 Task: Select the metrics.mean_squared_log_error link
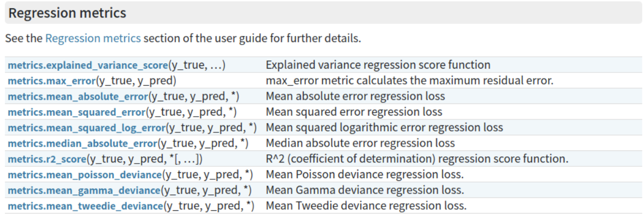click(87, 128)
